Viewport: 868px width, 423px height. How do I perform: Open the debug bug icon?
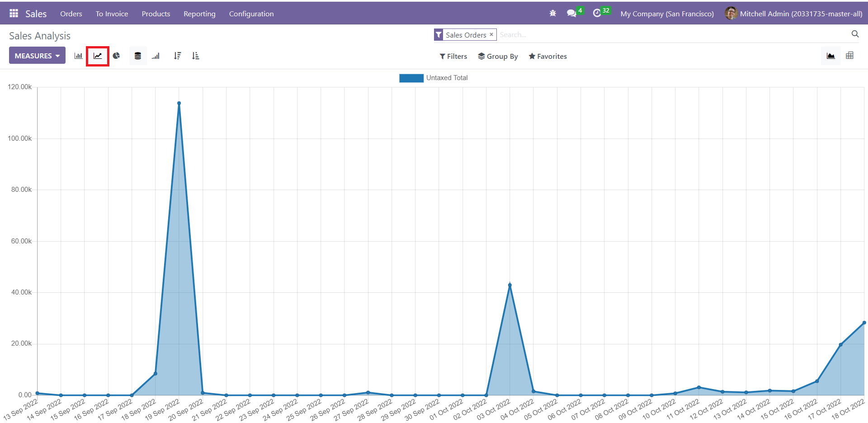click(552, 14)
